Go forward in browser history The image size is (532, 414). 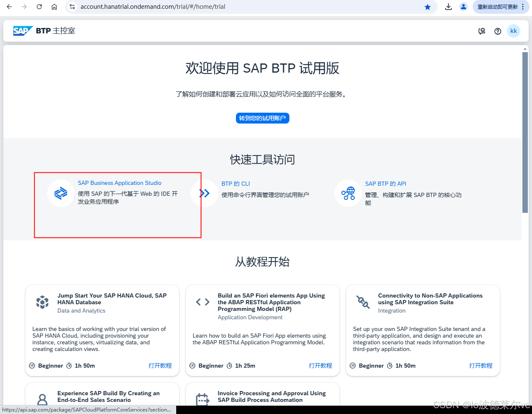click(24, 7)
